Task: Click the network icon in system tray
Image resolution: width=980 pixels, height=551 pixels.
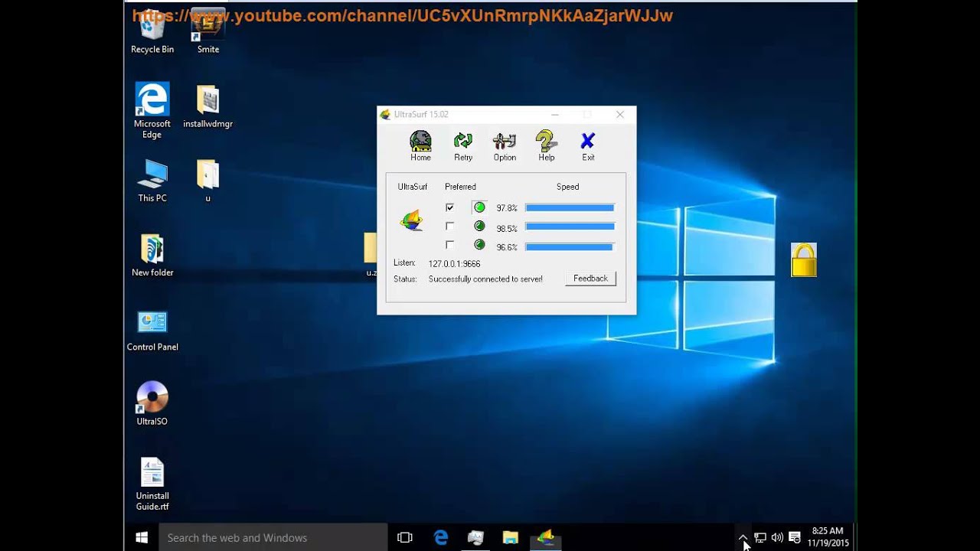Action: 760,538
